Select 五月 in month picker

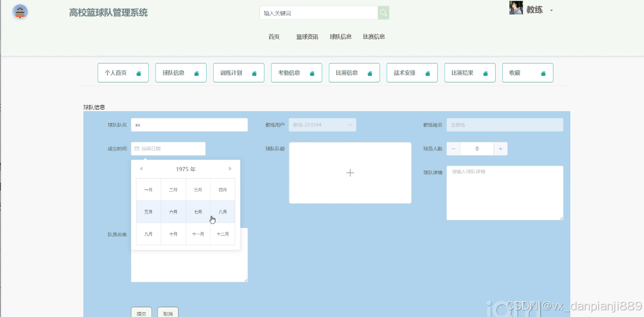click(148, 212)
